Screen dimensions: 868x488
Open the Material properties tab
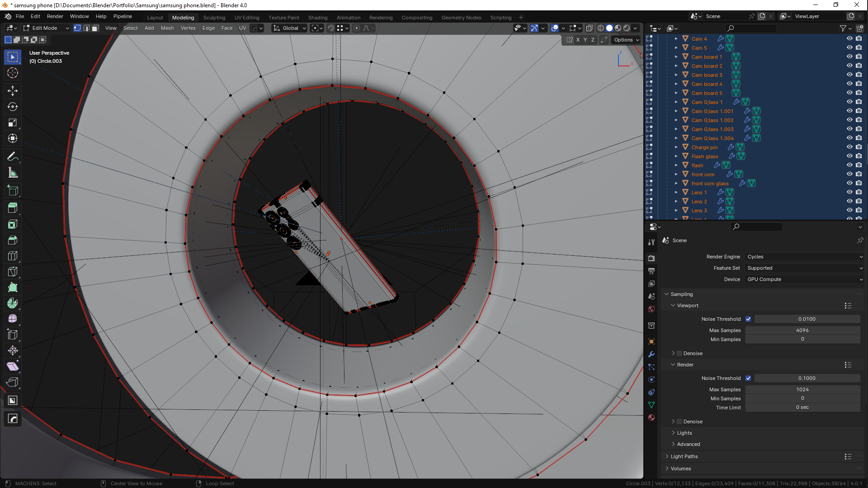(x=651, y=418)
